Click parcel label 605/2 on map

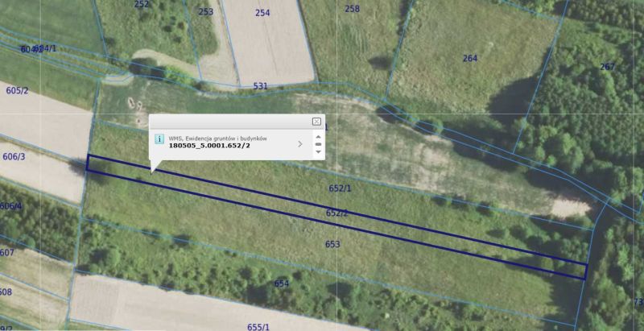(x=17, y=90)
